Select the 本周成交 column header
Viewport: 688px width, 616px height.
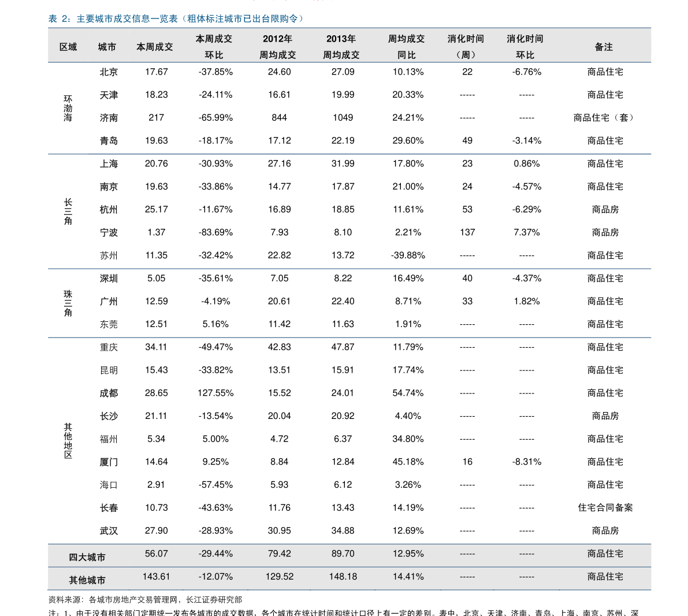(x=155, y=47)
